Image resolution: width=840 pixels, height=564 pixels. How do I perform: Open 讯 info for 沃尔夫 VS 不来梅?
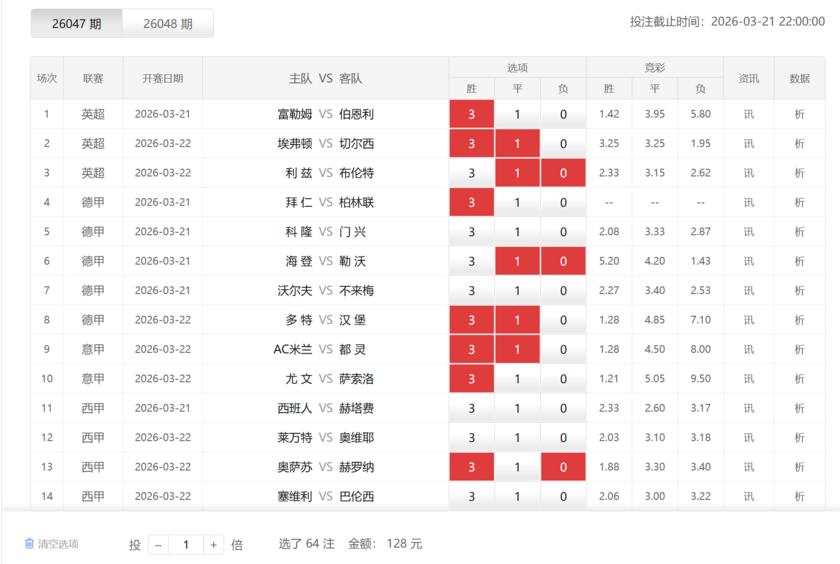(748, 291)
